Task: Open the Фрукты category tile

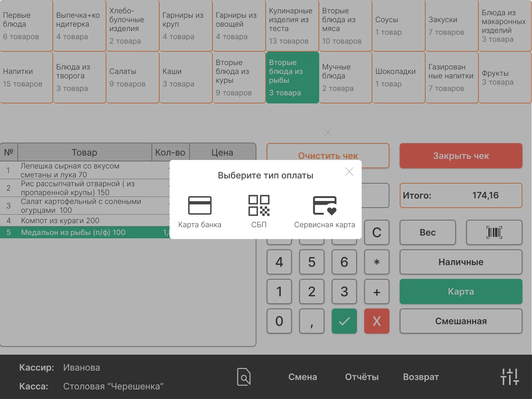Action: (505, 77)
